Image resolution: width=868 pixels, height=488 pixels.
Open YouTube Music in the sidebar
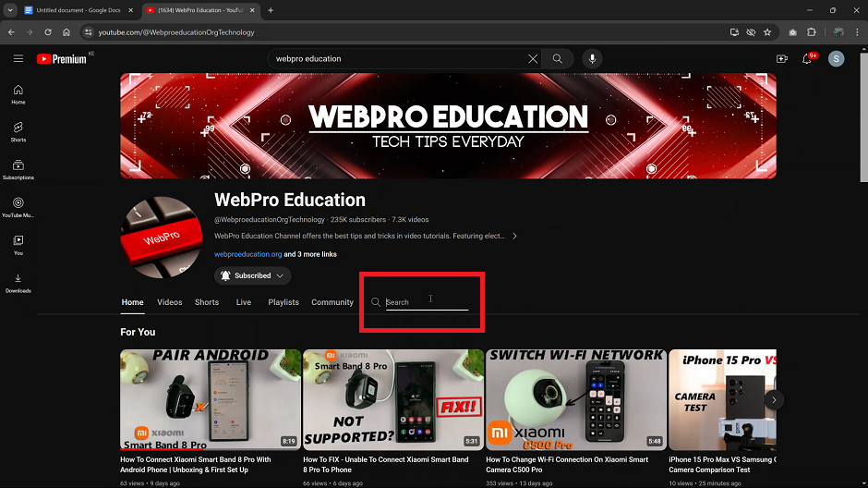coord(18,208)
